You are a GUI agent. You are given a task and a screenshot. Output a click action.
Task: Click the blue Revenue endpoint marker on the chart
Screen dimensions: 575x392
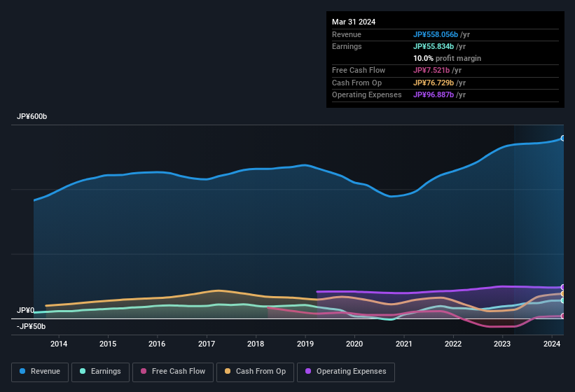562,138
